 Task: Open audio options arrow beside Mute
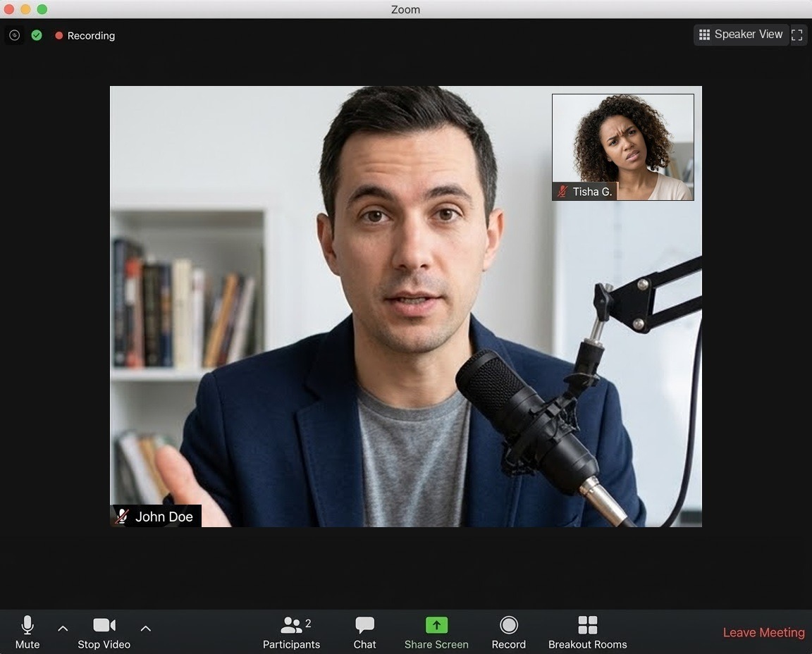click(63, 629)
